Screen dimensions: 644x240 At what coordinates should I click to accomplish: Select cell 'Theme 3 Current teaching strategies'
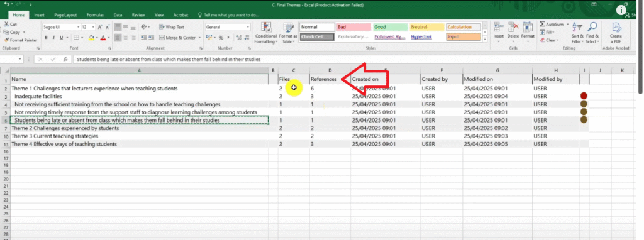point(139,136)
